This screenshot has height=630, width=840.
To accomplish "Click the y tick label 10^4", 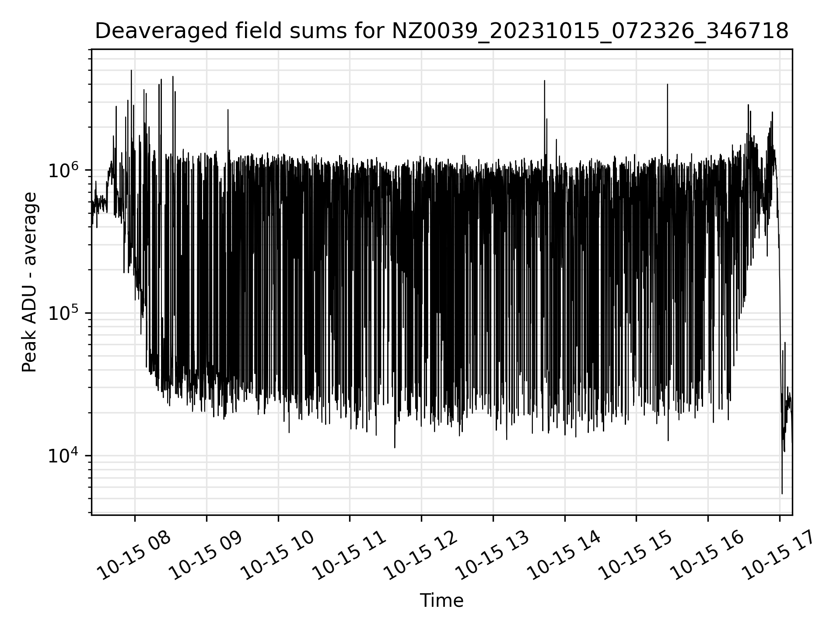I will (63, 455).
